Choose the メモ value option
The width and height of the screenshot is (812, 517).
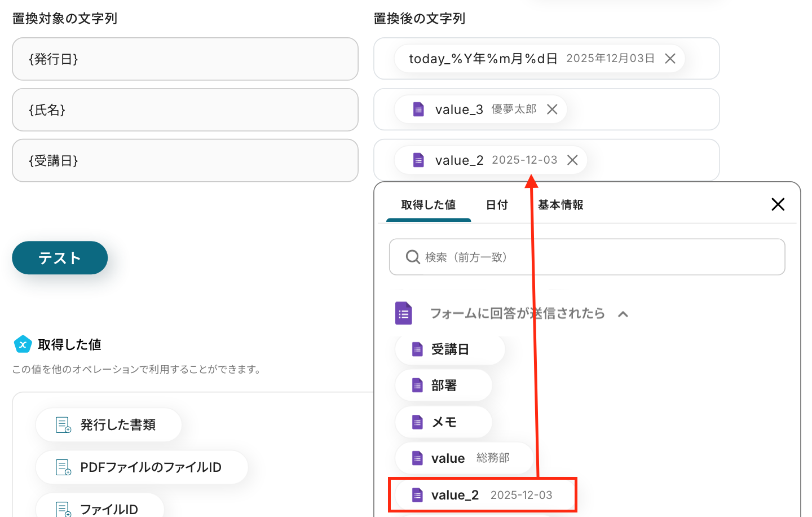pos(443,422)
